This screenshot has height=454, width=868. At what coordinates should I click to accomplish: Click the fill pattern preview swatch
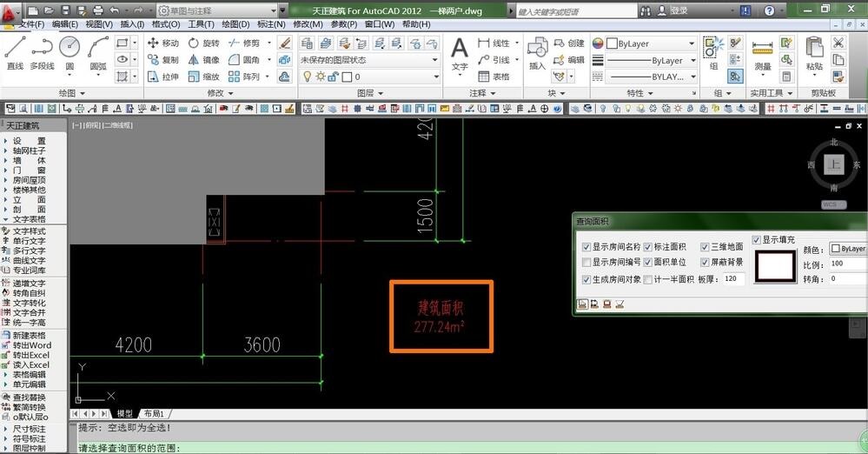click(776, 266)
